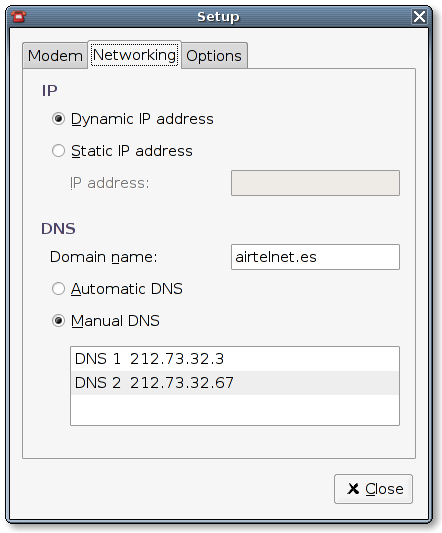Enable Automatic DNS
Viewport: 442px width, 533px height.
[58, 289]
